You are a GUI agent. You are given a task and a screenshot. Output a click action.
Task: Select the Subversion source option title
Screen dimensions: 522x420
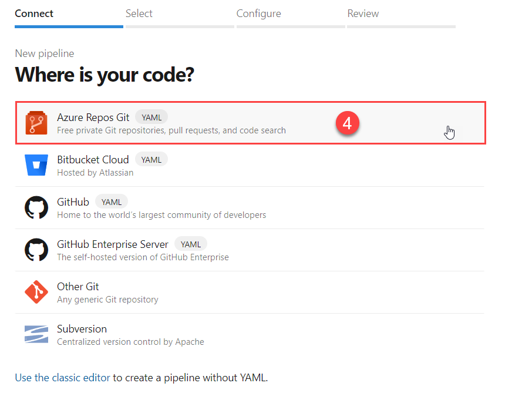[82, 329]
